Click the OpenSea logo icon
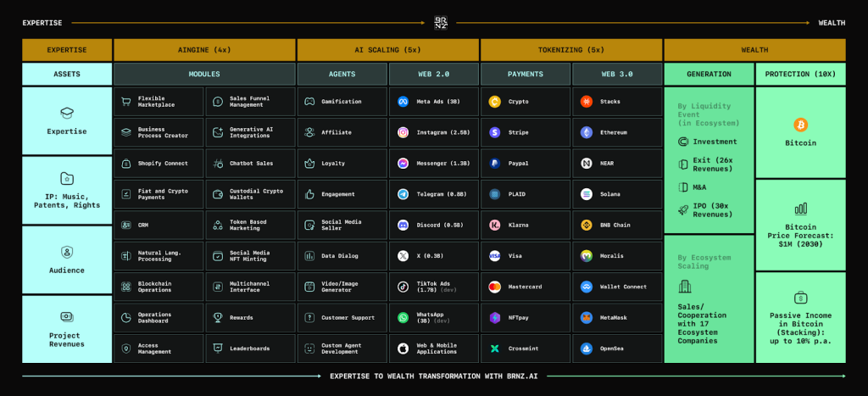Image resolution: width=868 pixels, height=396 pixels. pyautogui.click(x=587, y=349)
